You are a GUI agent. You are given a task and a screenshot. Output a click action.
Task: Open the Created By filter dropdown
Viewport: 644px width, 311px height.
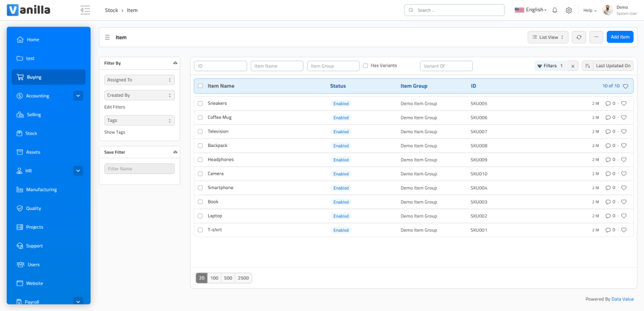[x=139, y=95]
